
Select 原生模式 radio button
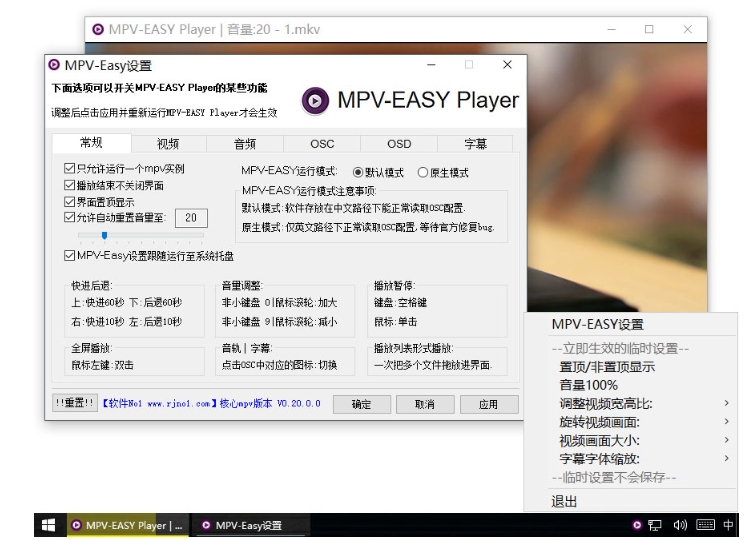click(422, 172)
